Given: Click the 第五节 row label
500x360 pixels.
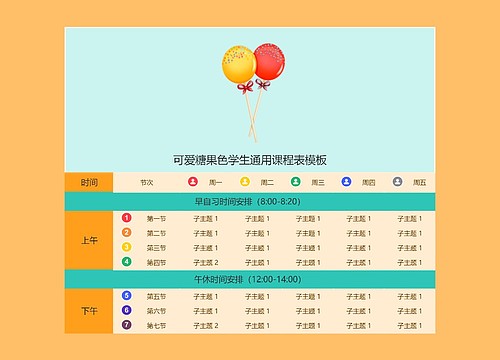Looking at the screenshot, I should [156, 296].
